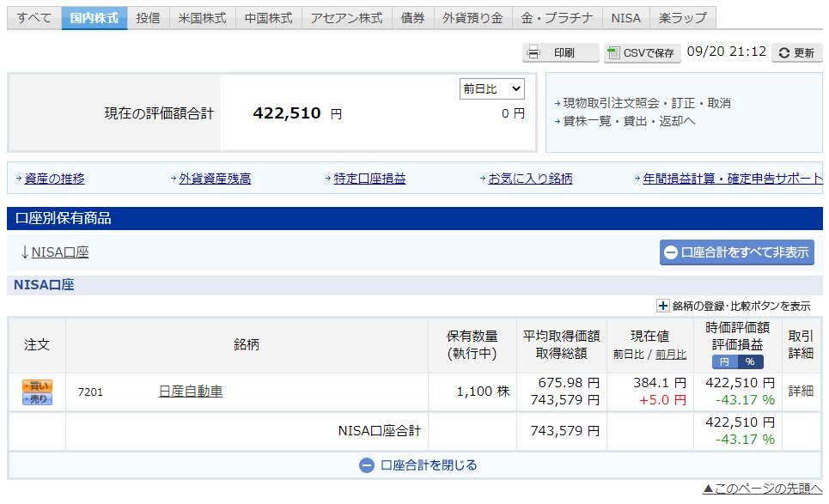Select the NISA tab
Screen dimensions: 829x504
625,18
